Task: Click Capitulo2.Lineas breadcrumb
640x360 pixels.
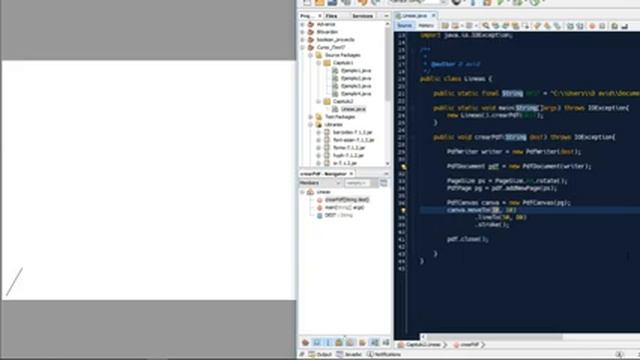Action: (420, 345)
